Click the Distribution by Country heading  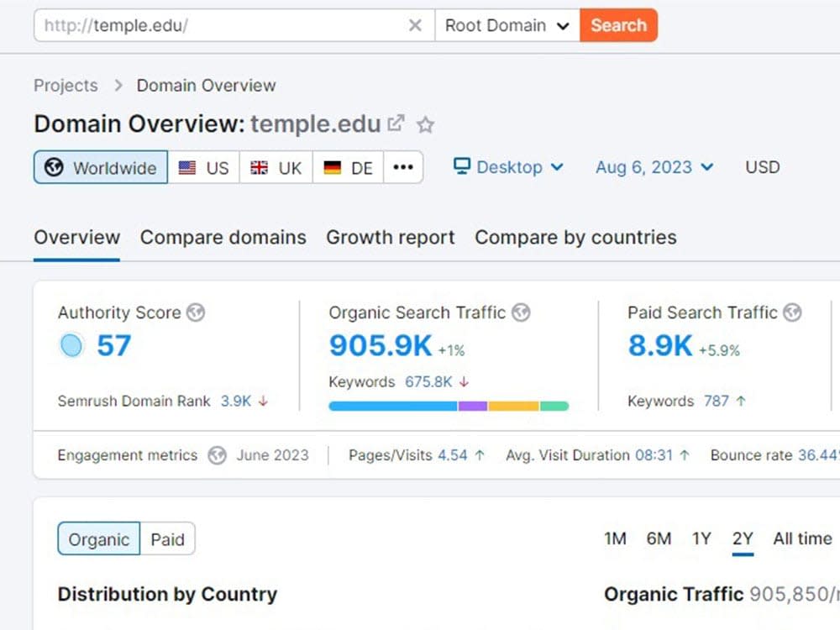pos(168,594)
